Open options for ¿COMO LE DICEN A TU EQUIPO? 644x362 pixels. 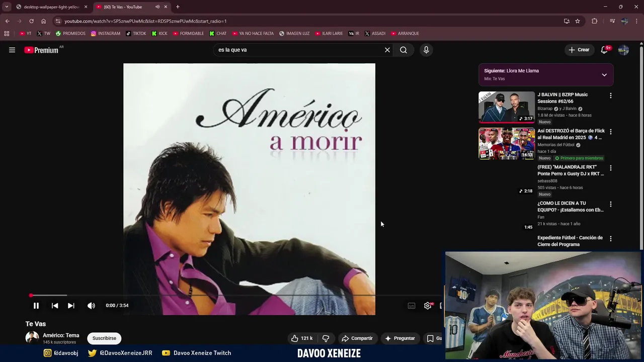pyautogui.click(x=611, y=204)
